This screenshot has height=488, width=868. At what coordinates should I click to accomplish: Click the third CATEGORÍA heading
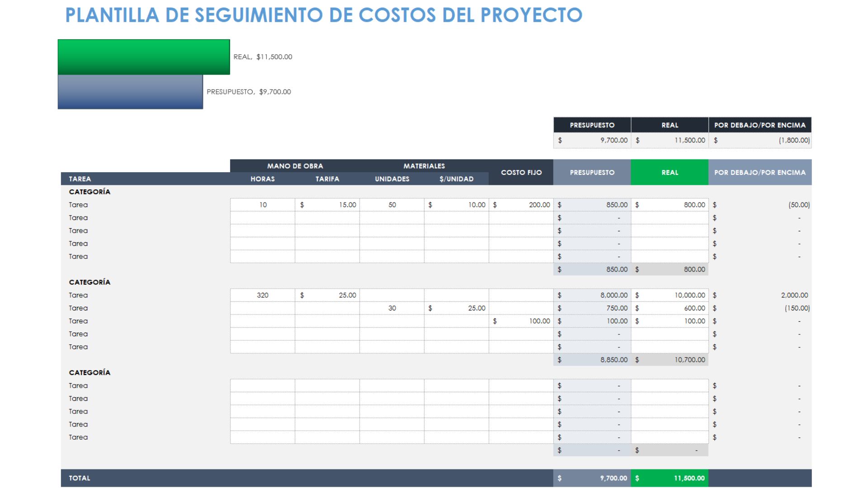[x=90, y=372]
